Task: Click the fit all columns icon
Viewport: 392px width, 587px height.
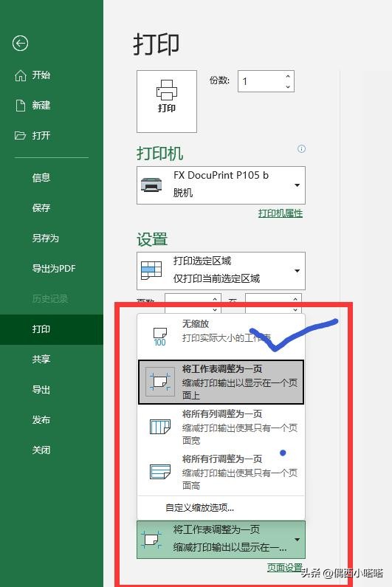Action: pos(160,427)
